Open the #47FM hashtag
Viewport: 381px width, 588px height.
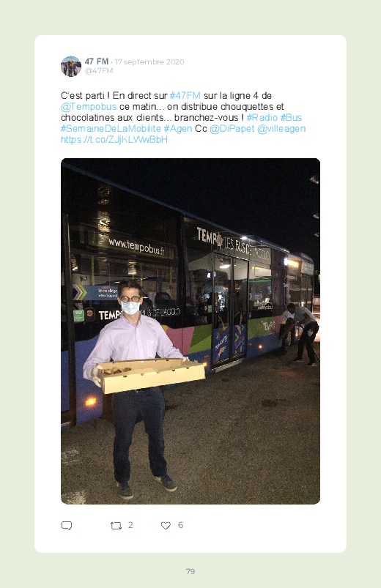[x=185, y=96]
